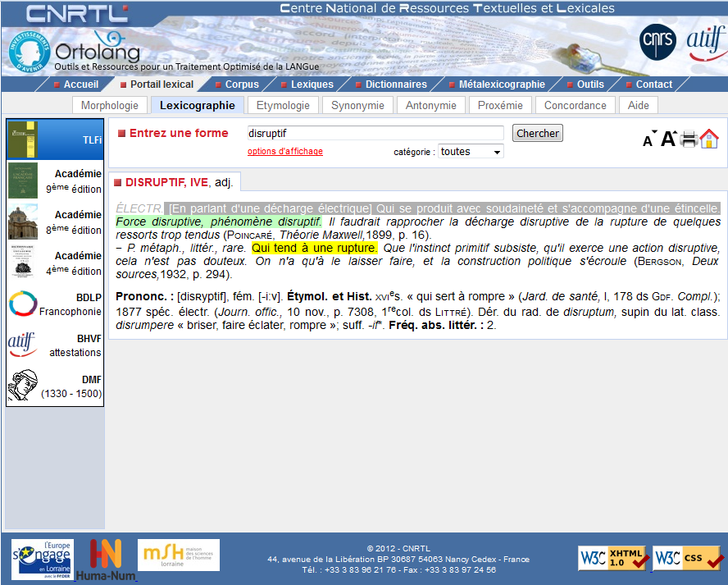The image size is (728, 585).
Task: Open BHVF attestations atilf icon
Action: tap(22, 345)
